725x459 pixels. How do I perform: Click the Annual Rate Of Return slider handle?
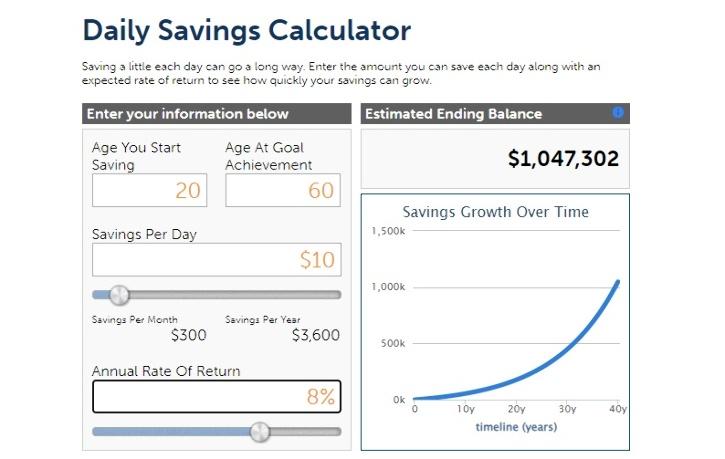(260, 432)
